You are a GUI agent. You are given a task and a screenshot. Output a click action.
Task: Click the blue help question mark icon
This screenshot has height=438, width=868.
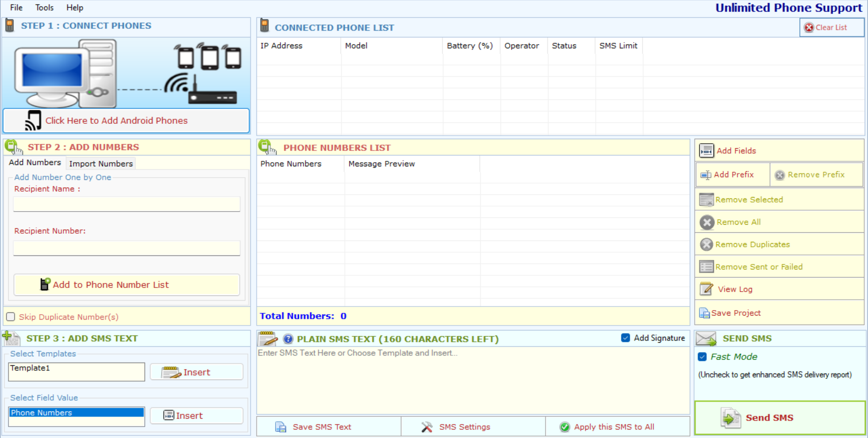288,339
